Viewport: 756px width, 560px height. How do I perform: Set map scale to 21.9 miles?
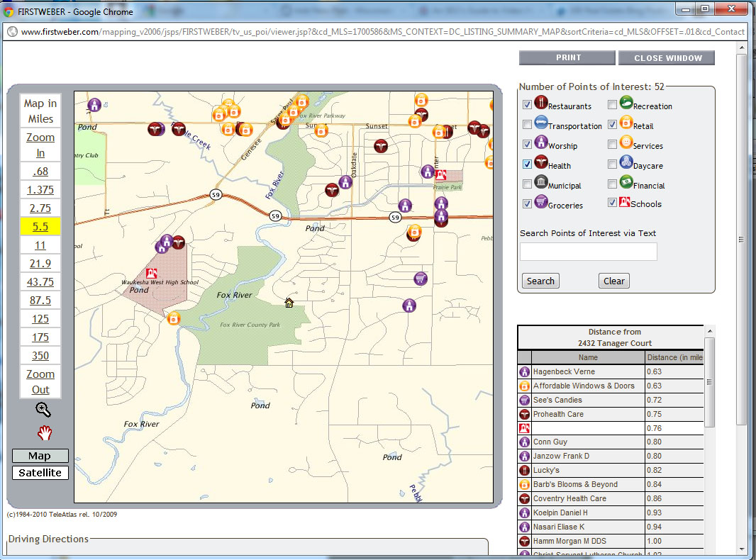tap(40, 263)
